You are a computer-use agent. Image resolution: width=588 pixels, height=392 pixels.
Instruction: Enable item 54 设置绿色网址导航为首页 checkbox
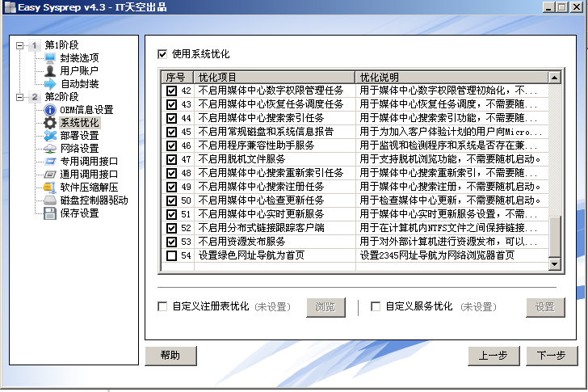click(x=171, y=256)
